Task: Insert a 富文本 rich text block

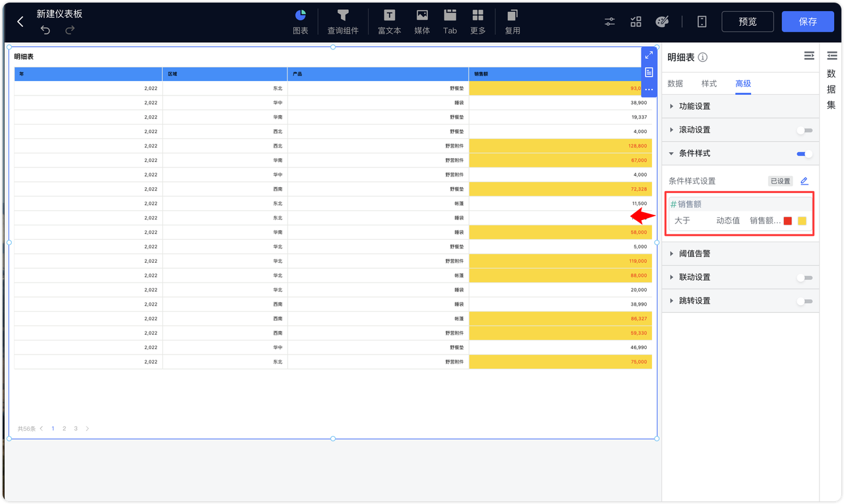Action: point(389,22)
